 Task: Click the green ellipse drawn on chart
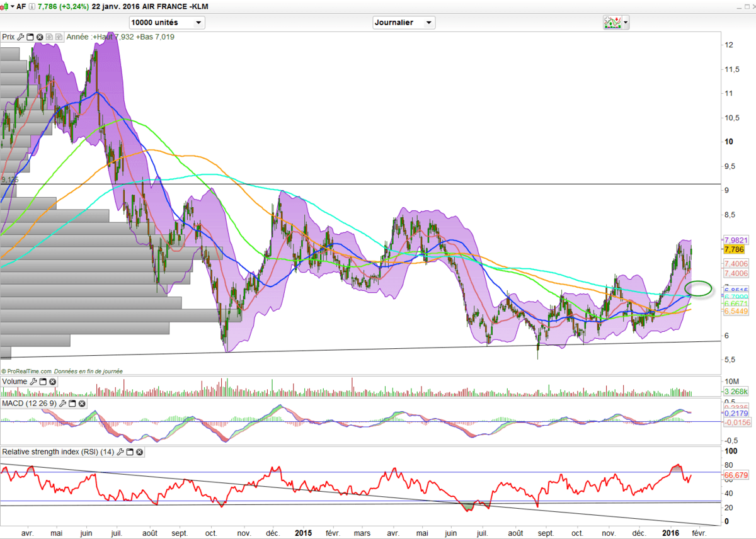698,289
